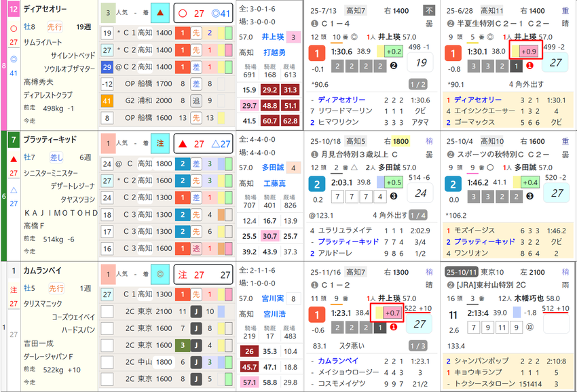Open horse name ブラッティーキッド in left column
The image size is (577, 392).
(50, 140)
